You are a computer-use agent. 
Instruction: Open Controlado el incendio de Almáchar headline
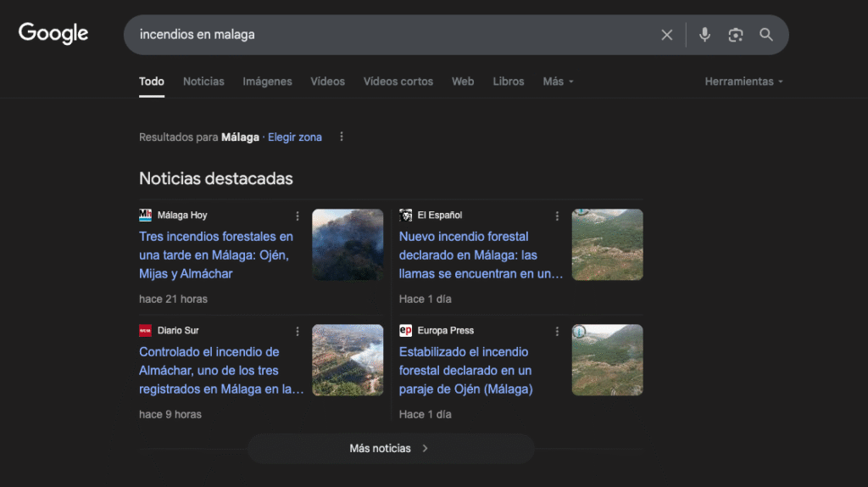(221, 370)
